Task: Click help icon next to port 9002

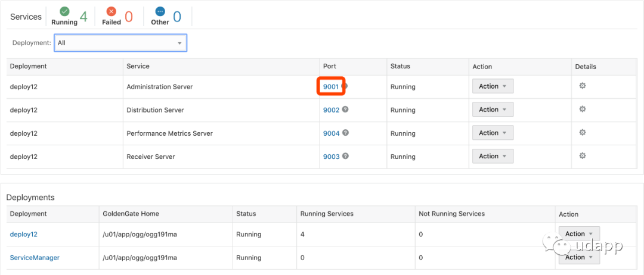Action: [x=345, y=110]
